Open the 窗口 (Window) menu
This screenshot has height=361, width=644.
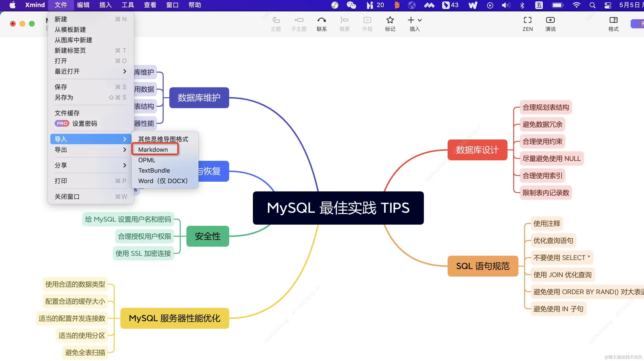[x=172, y=5]
